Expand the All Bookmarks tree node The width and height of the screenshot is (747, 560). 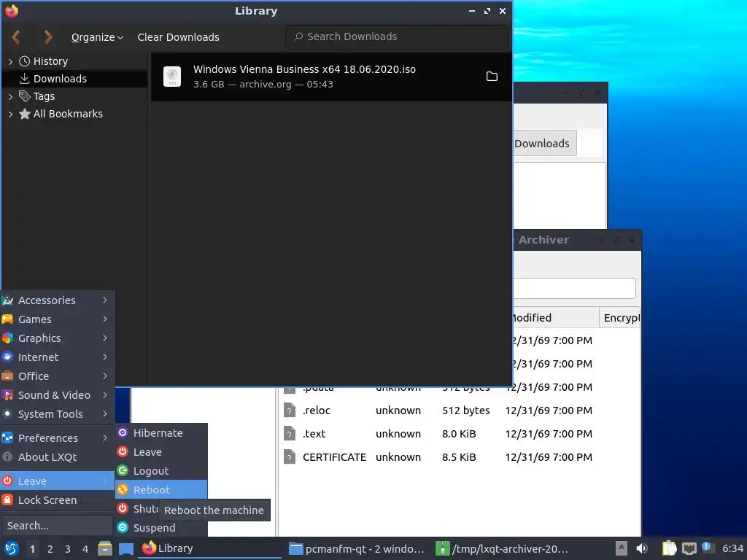click(x=10, y=114)
